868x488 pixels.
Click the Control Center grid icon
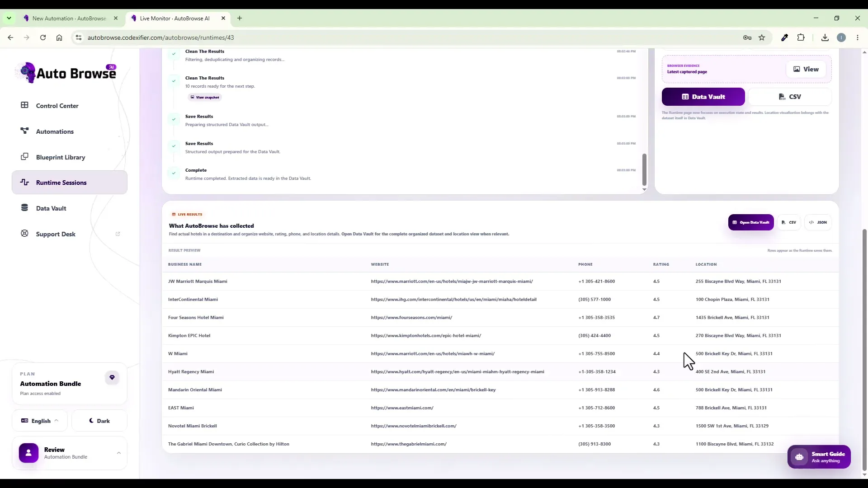[24, 105]
